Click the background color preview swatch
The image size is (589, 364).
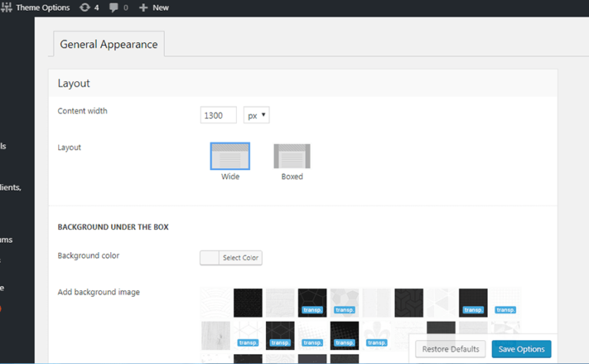pyautogui.click(x=209, y=257)
